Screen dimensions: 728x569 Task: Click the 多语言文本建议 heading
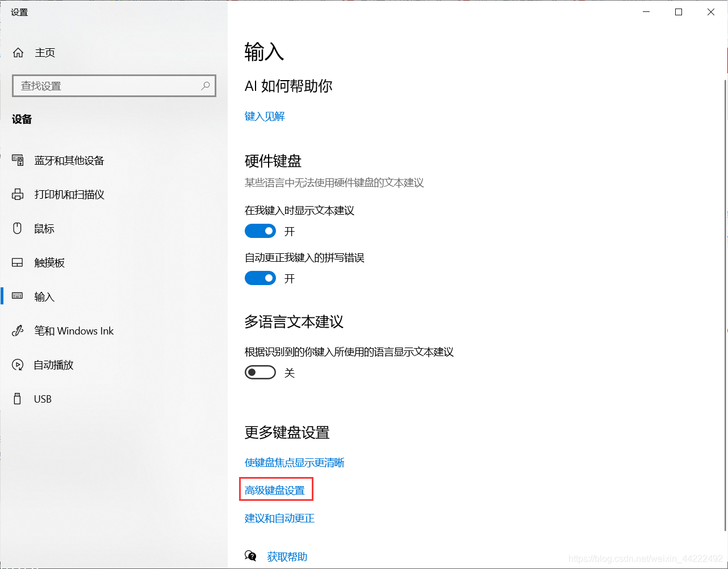click(294, 322)
